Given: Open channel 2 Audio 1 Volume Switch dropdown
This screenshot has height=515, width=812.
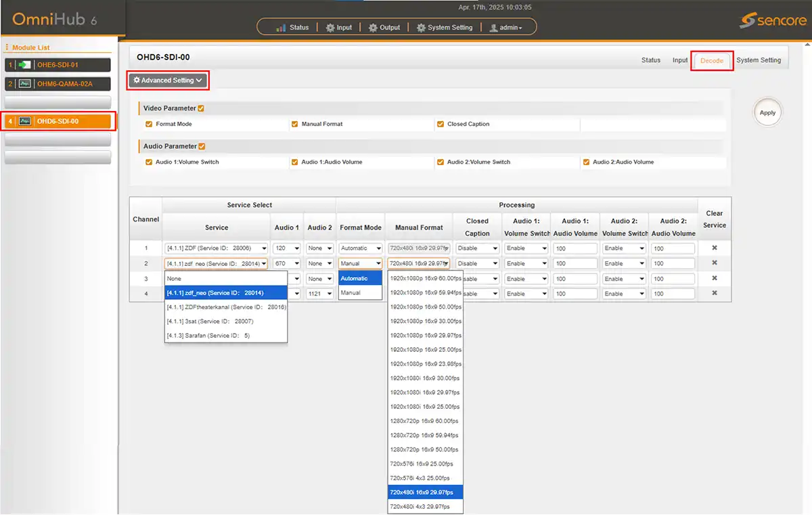Looking at the screenshot, I should pyautogui.click(x=526, y=263).
